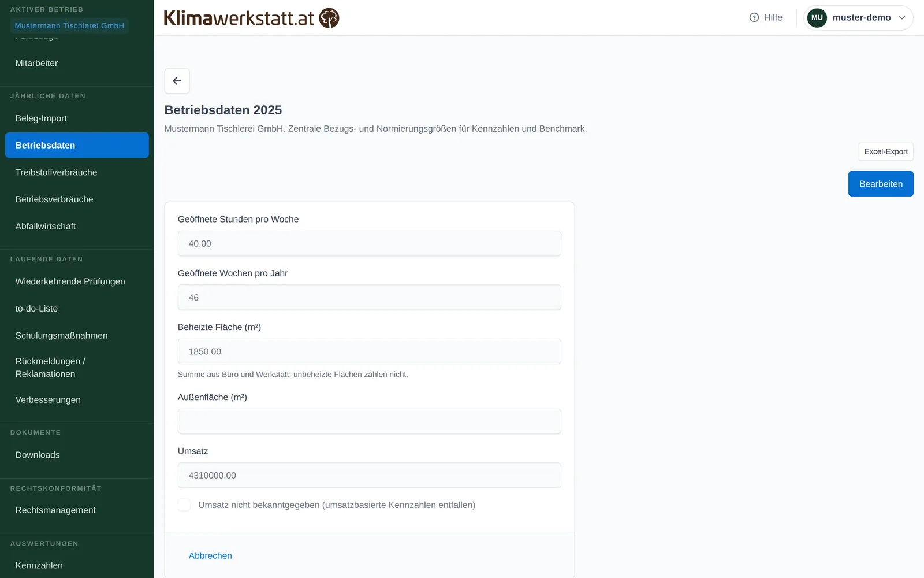Image resolution: width=924 pixels, height=578 pixels.
Task: Select the Betriebsdaten sidebar entry
Action: click(x=77, y=145)
